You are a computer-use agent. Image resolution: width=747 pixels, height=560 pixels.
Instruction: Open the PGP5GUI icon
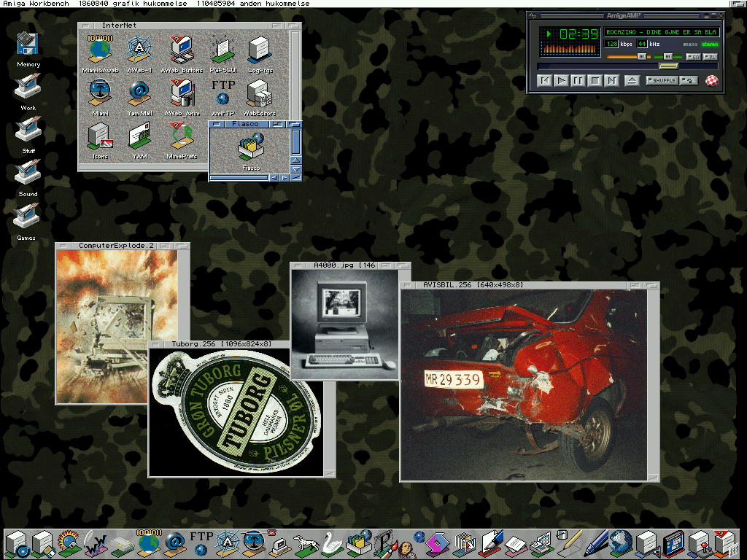point(222,50)
